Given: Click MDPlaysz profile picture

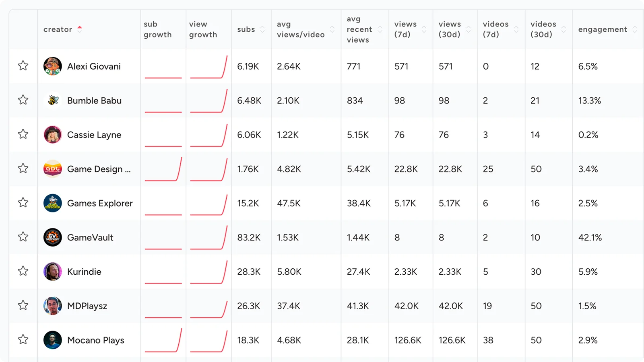Looking at the screenshot, I should 53,306.
